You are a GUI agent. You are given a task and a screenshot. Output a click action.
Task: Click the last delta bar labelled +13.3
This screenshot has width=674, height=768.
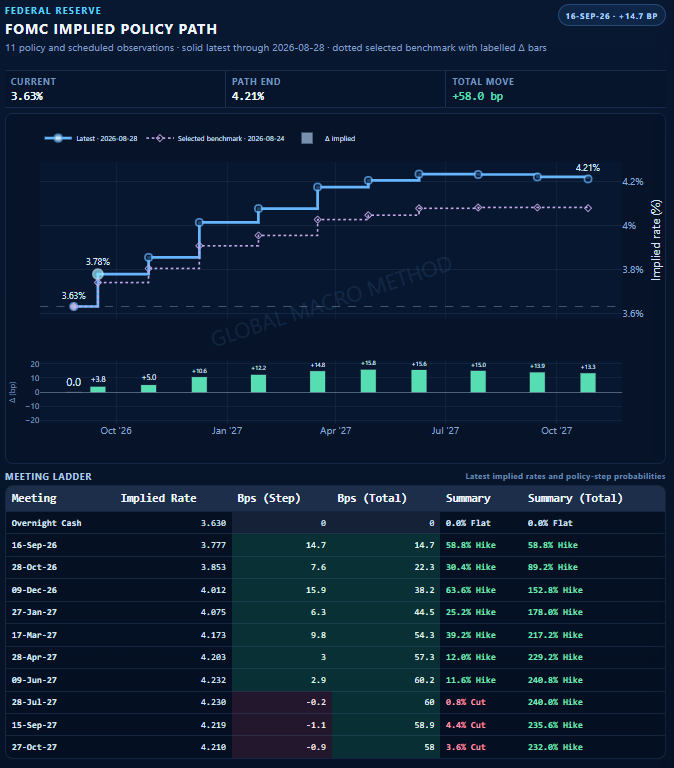588,383
